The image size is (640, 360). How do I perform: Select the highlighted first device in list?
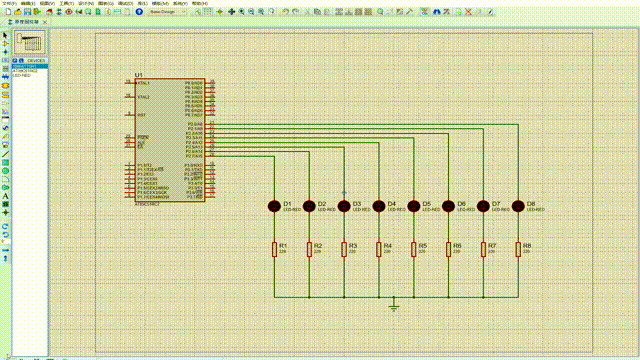tap(30, 66)
